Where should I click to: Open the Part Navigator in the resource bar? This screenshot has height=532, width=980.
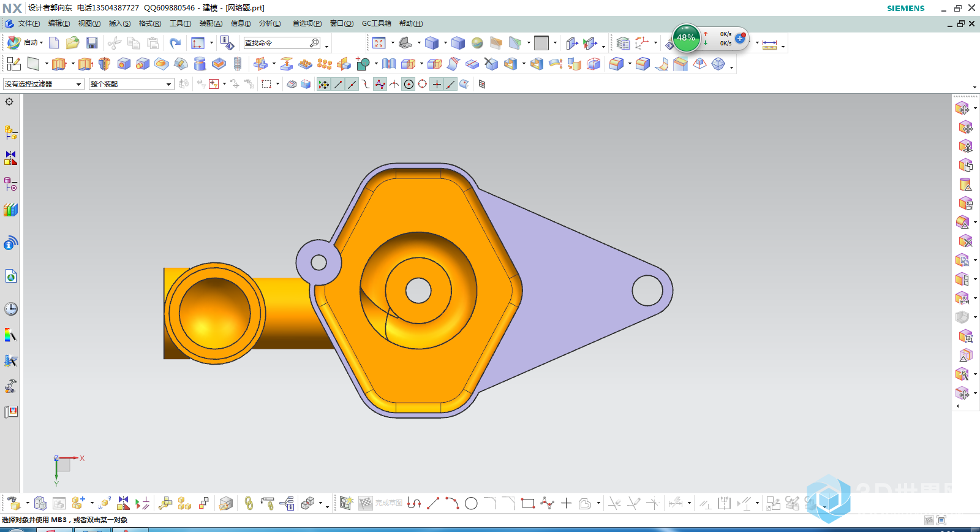pyautogui.click(x=11, y=184)
